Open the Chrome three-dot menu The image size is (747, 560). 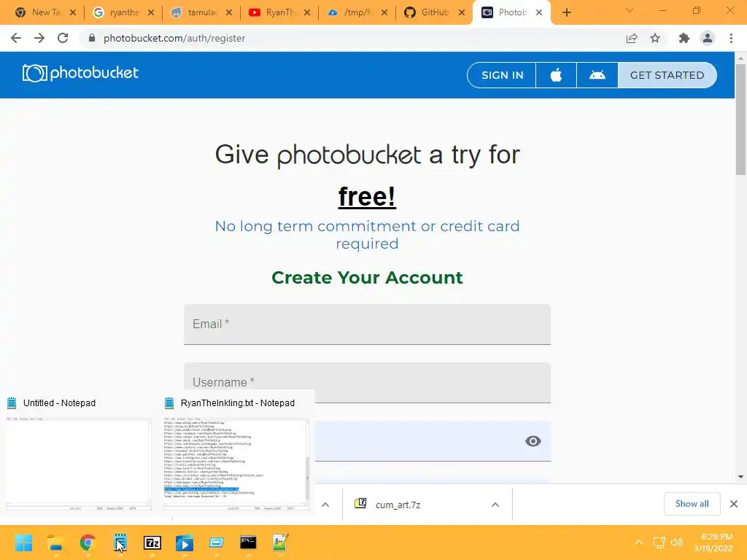coord(731,38)
